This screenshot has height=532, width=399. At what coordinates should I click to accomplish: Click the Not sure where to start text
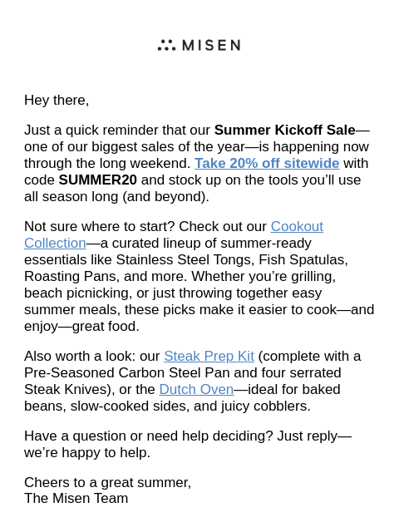point(100,226)
